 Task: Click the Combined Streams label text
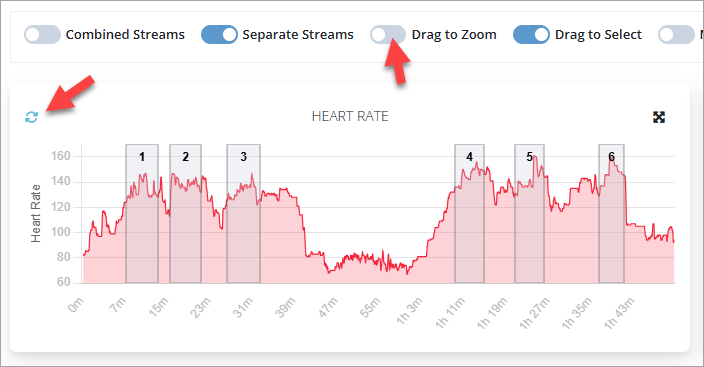[125, 35]
